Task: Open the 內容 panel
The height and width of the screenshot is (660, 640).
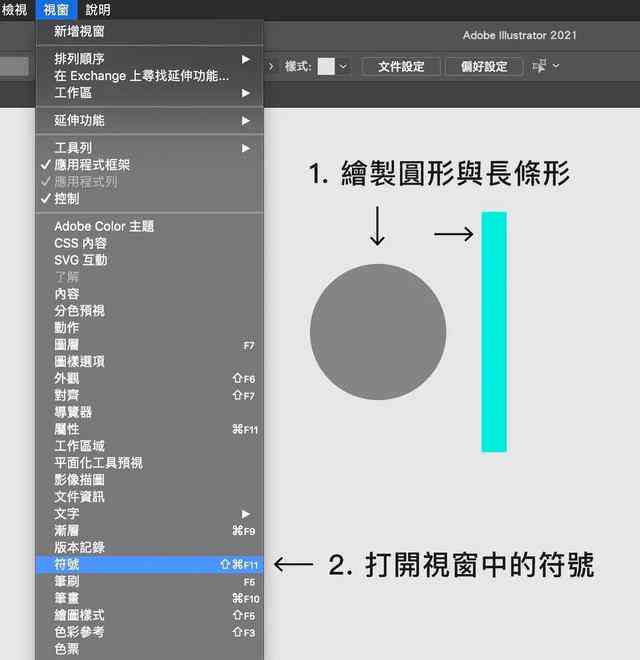Action: point(149,294)
